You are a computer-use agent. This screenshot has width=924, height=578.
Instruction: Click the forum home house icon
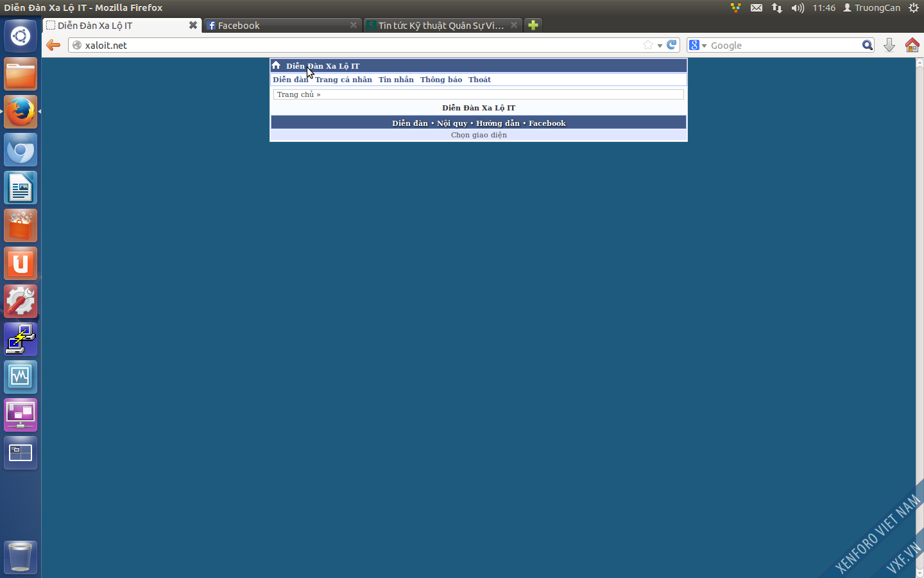tap(276, 66)
